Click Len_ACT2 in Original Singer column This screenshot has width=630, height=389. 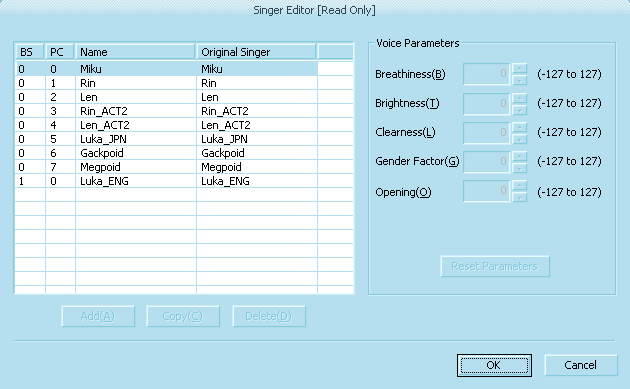(x=225, y=125)
